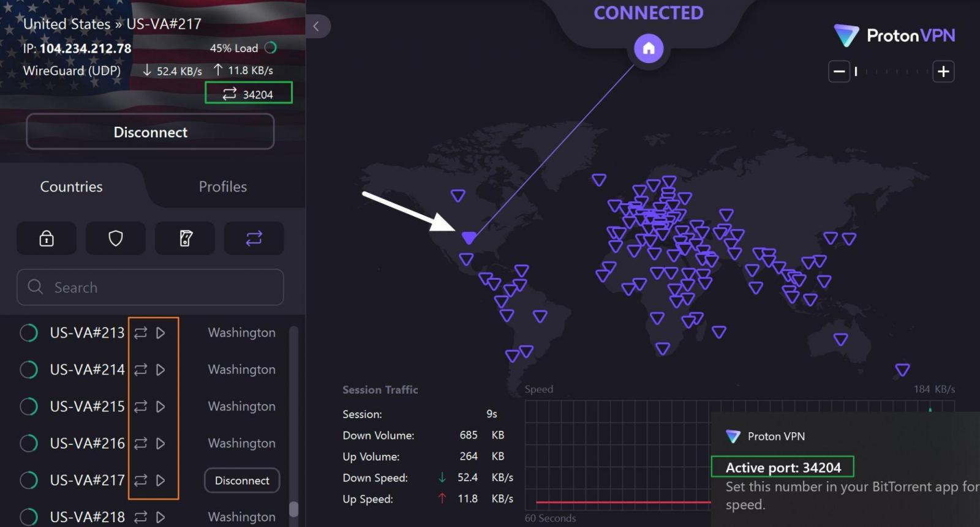Toggle the Port Forwarding arrows filter icon
Screen dimensions: 980x527
pos(254,238)
